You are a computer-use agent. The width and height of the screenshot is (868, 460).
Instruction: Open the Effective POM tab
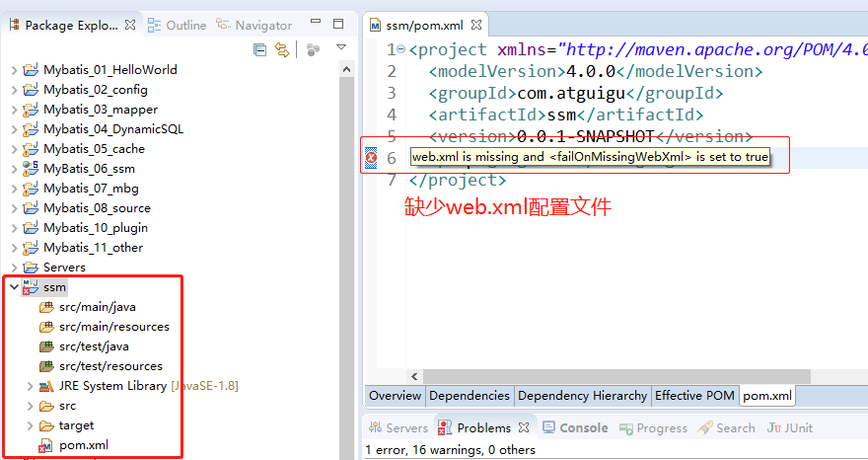coord(694,396)
